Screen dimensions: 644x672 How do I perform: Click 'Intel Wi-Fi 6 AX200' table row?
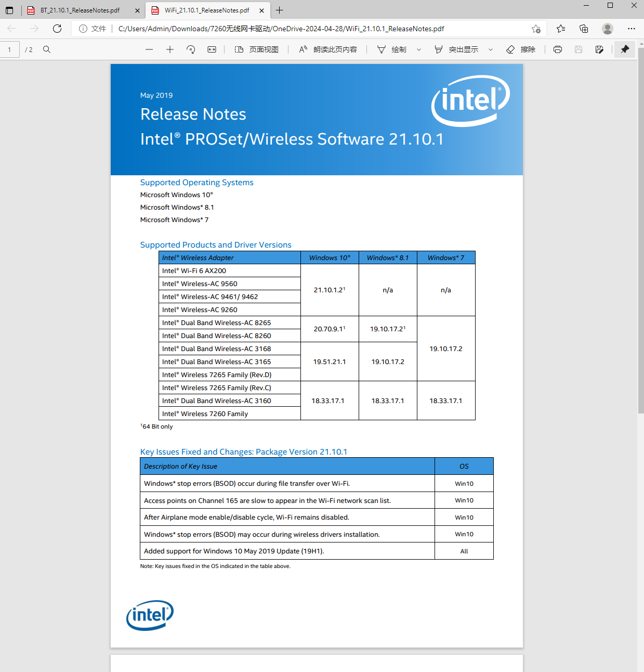(229, 270)
